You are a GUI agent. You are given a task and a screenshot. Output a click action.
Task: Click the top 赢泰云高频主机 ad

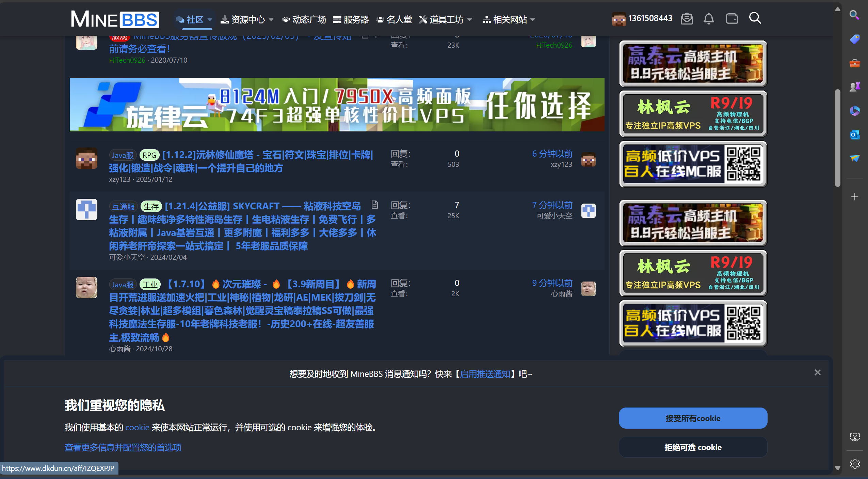point(693,64)
